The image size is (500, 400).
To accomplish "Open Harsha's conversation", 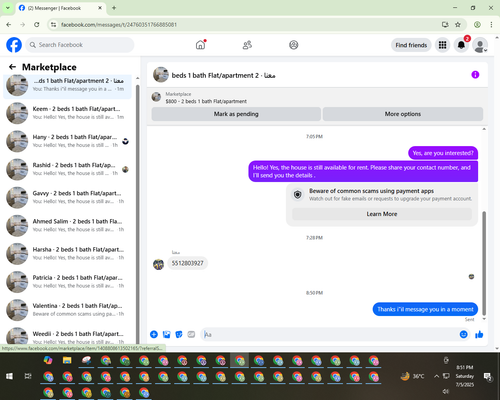I will (x=68, y=254).
